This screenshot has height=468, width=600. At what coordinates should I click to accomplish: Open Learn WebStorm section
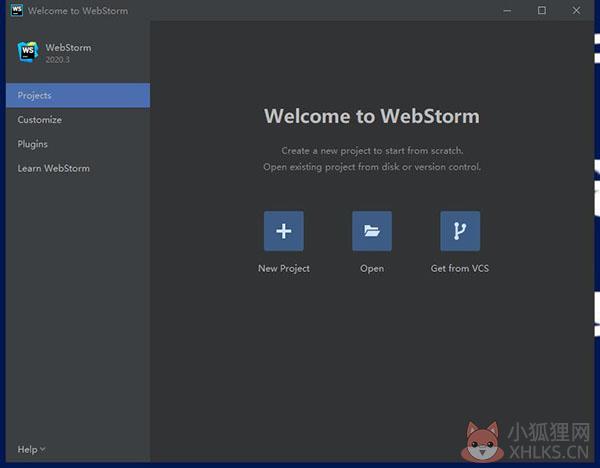point(78,168)
